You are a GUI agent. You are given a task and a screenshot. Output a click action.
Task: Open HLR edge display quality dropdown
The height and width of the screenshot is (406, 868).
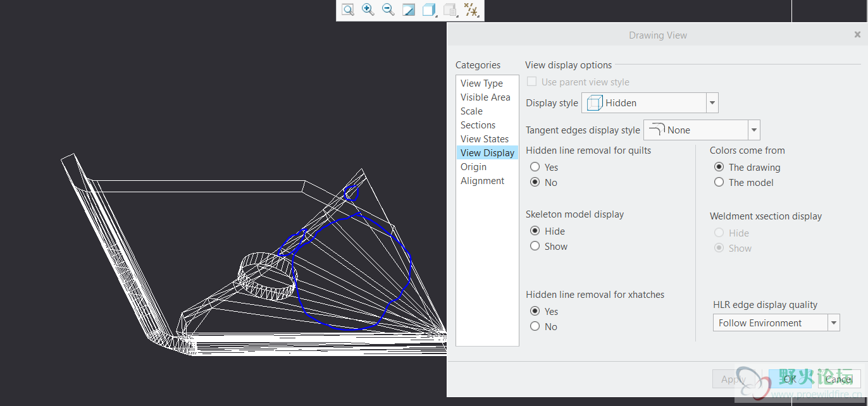[776, 323]
